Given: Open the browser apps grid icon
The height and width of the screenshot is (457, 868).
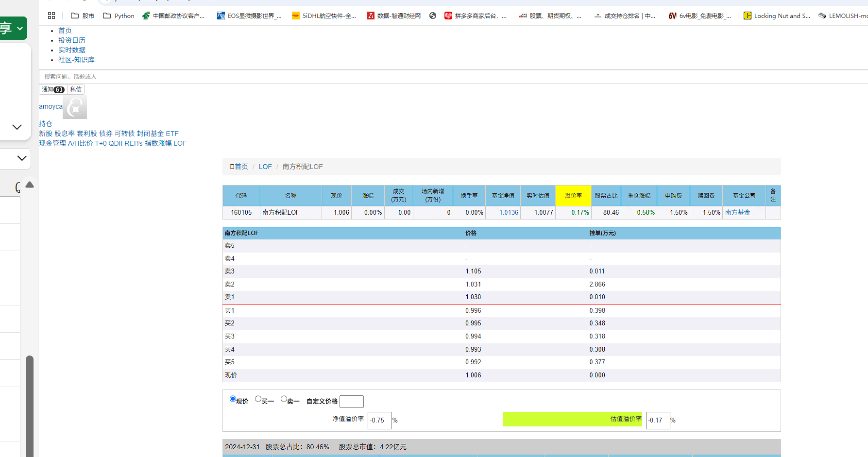Looking at the screenshot, I should pyautogui.click(x=51, y=16).
